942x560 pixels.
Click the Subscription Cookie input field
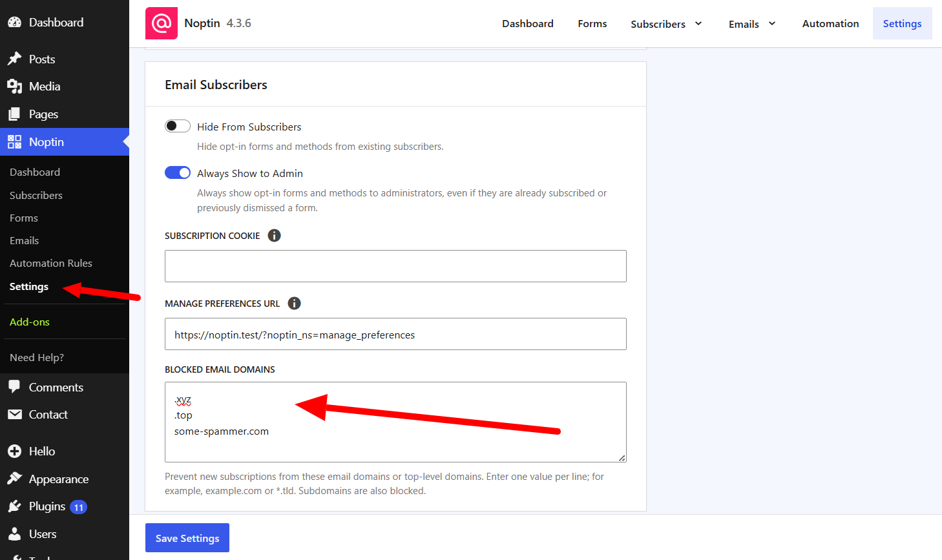click(395, 266)
